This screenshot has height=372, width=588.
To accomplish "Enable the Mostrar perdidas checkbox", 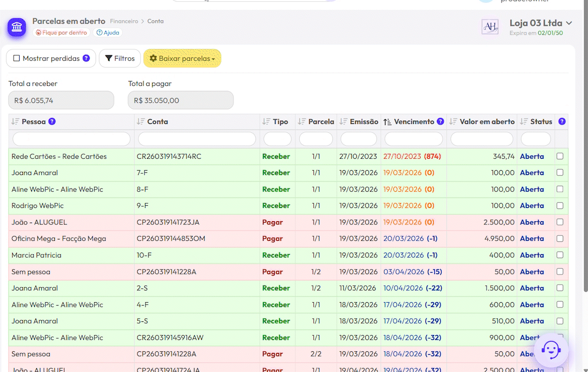I will point(17,59).
